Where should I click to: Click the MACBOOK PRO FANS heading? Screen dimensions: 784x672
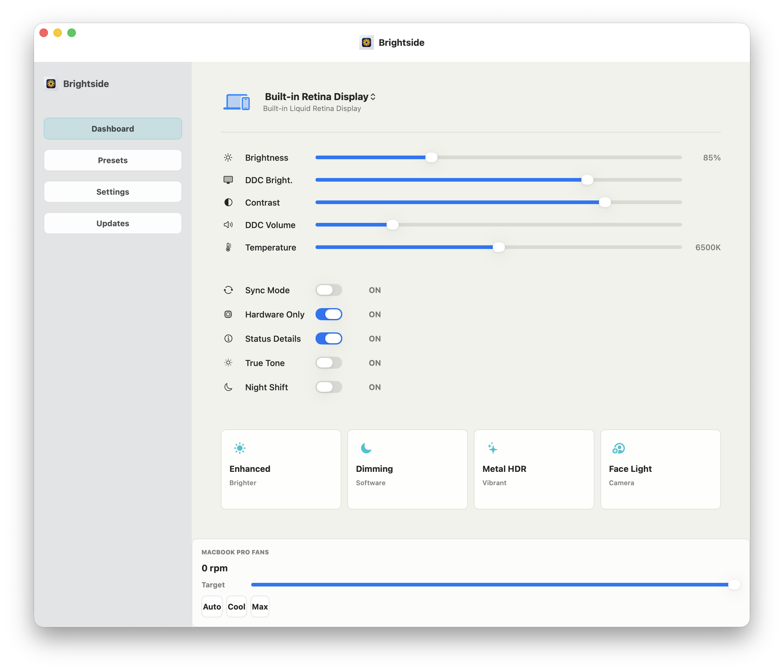(x=235, y=552)
